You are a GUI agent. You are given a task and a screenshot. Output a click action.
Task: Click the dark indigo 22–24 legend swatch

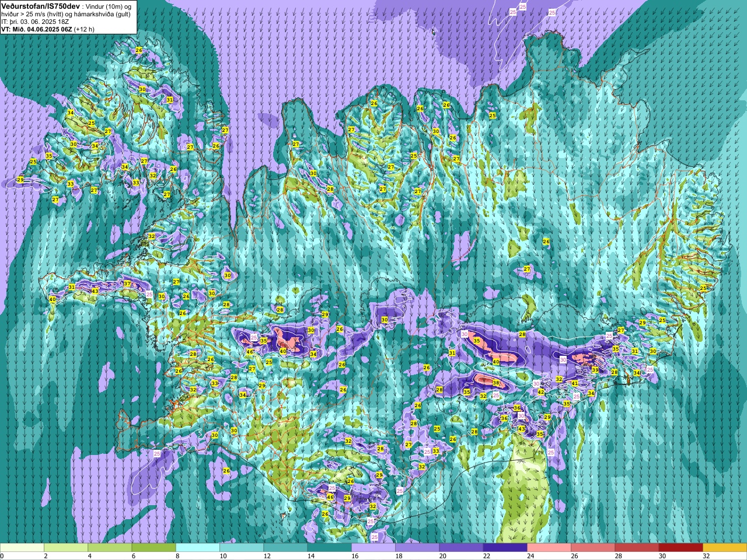[x=505, y=548]
